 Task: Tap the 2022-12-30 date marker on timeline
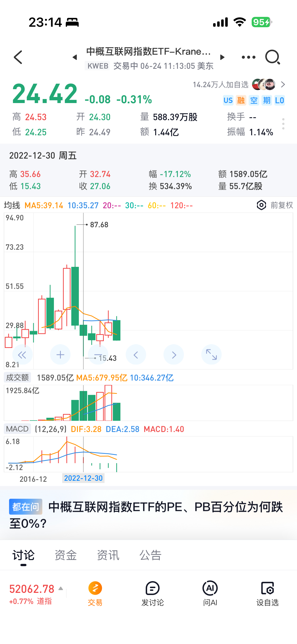(x=83, y=478)
